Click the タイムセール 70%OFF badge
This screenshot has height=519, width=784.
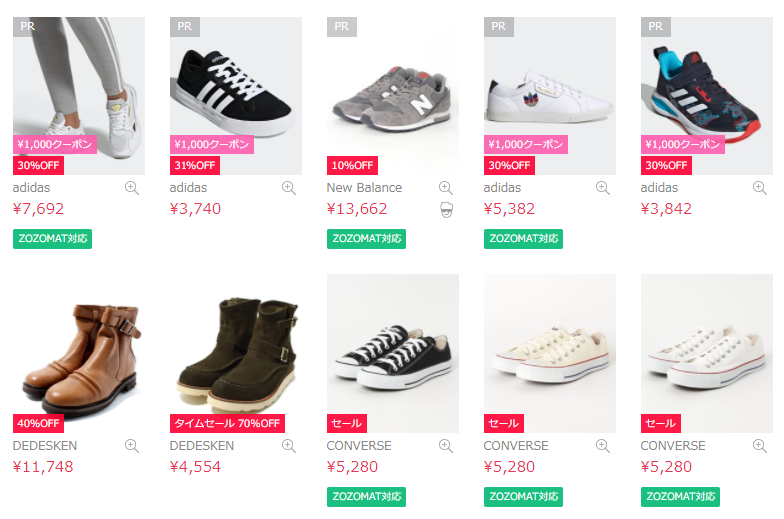coord(227,423)
